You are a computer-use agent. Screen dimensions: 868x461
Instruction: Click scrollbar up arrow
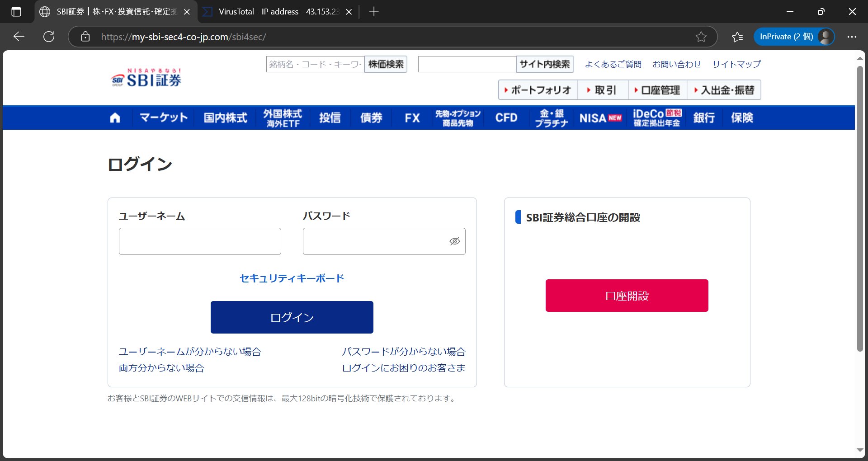coord(860,58)
